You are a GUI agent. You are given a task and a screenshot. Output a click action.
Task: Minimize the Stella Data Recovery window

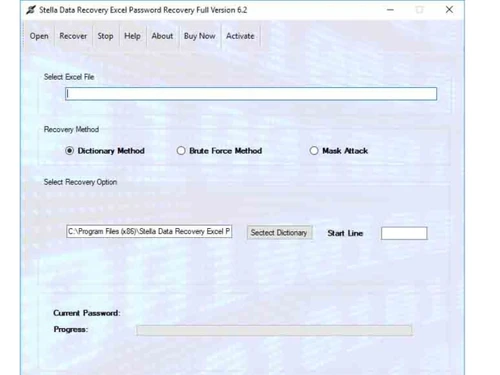(390, 10)
